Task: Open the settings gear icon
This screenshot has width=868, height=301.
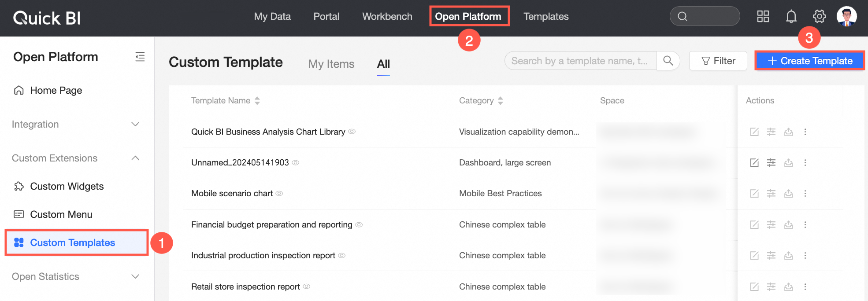Action: click(819, 17)
